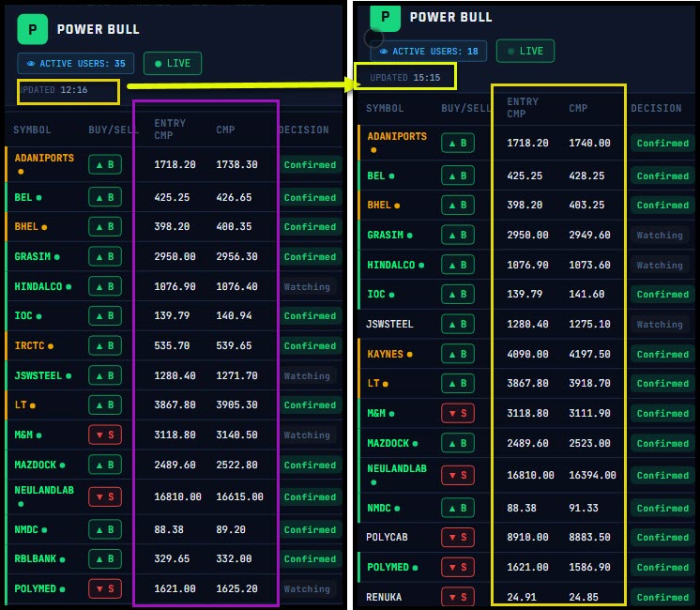Click the B buy badge for BHEL, right panel
The width and height of the screenshot is (700, 610).
click(x=458, y=205)
